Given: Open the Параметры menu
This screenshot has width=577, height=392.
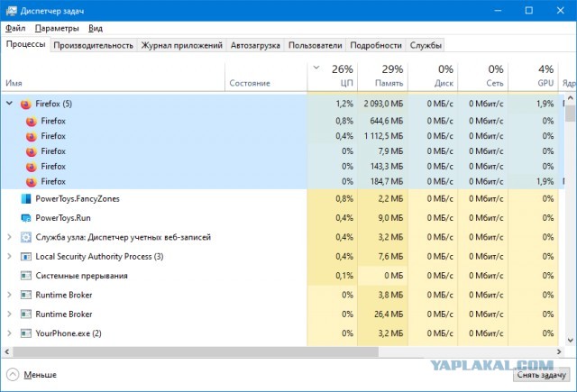Looking at the screenshot, I should (57, 28).
